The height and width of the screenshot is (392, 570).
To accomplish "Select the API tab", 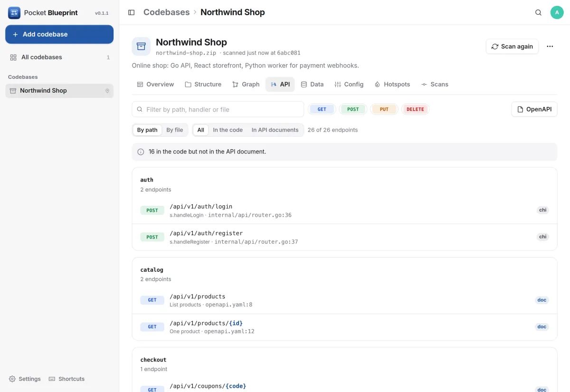I will click(280, 85).
